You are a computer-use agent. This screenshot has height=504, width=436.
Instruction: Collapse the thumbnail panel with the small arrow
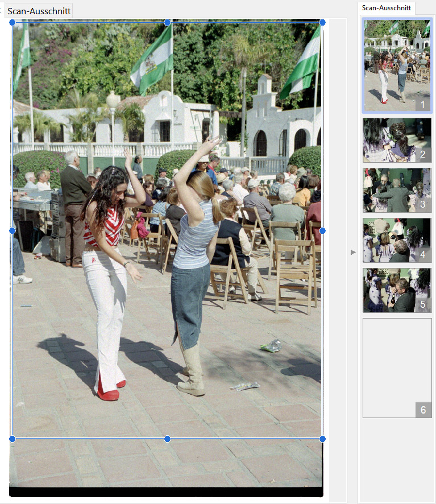tap(353, 252)
